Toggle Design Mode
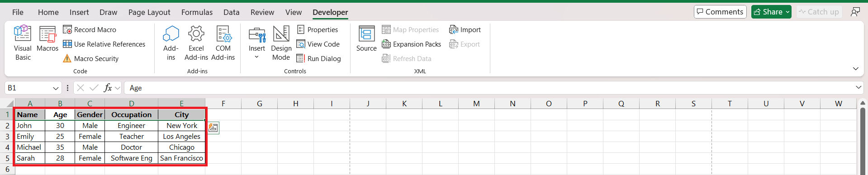The height and width of the screenshot is (175, 868). (x=281, y=43)
